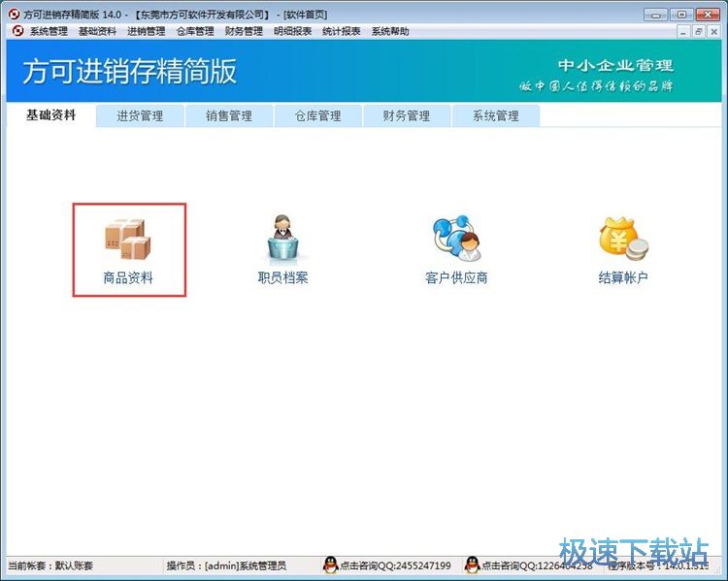
Task: Select the 基础资料 tab
Action: 51,115
